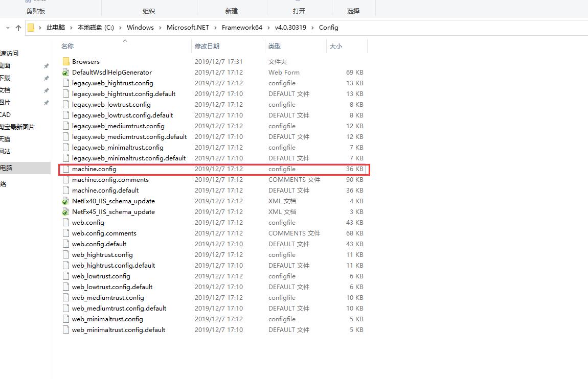
Task: Unpin 桌面 from Quick access
Action: pyautogui.click(x=46, y=65)
